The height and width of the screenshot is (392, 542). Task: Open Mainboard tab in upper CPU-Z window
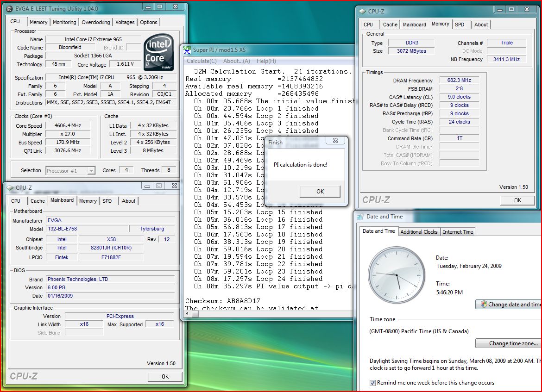(x=415, y=25)
